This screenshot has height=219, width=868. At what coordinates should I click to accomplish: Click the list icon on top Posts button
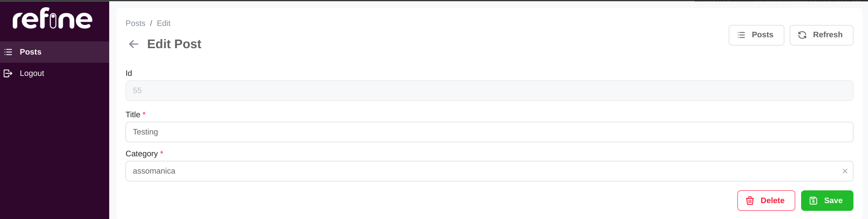(x=741, y=35)
